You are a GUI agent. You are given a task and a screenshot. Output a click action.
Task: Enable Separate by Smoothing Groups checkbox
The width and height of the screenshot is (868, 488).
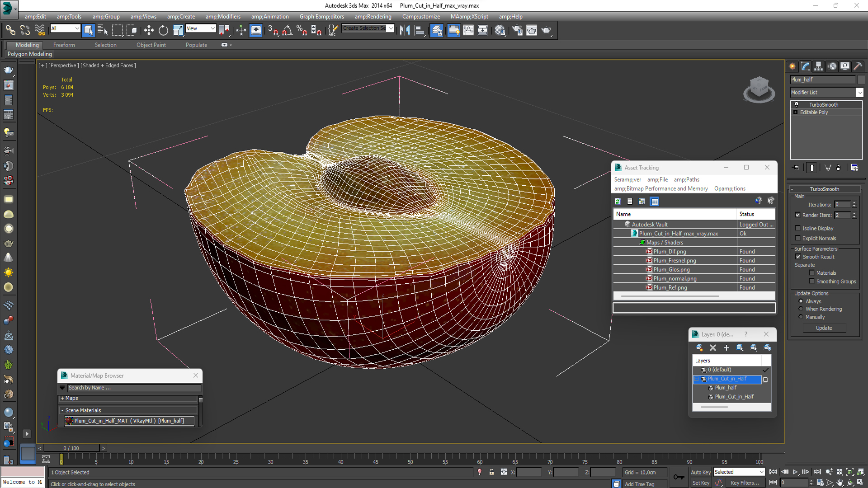[x=811, y=282]
